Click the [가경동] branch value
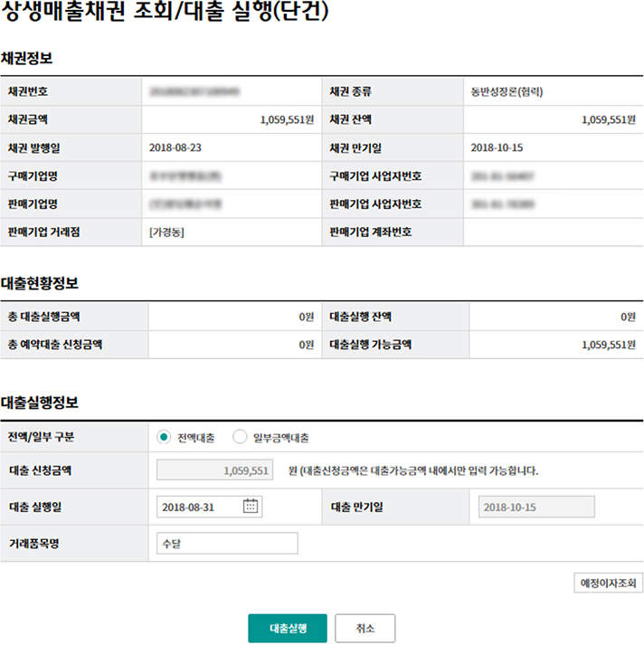This screenshot has height=645, width=644. pyautogui.click(x=168, y=232)
